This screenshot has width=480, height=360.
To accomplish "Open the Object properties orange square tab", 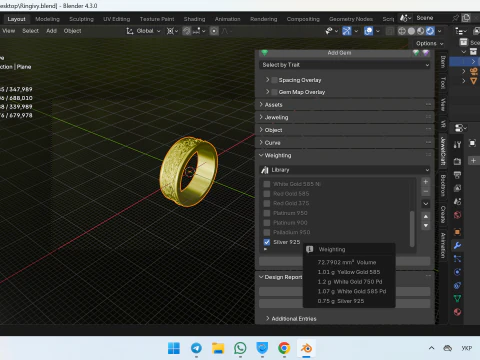I will coord(457,232).
